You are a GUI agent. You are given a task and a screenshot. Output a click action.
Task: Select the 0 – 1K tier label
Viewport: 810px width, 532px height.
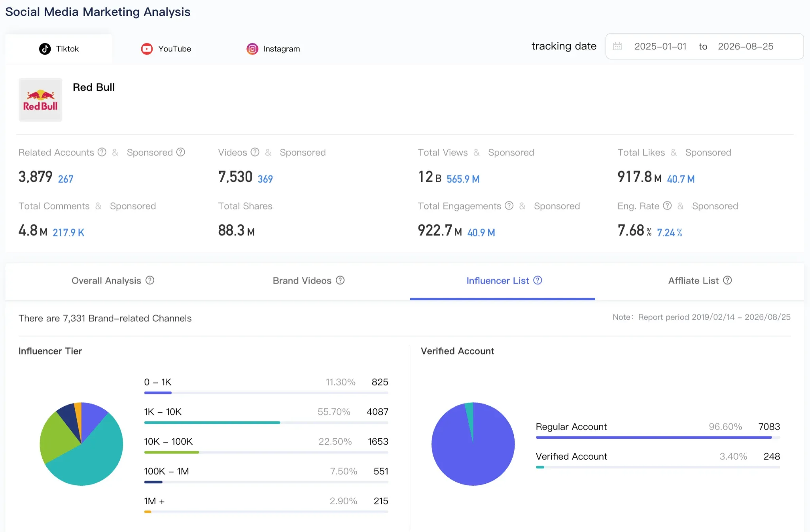pyautogui.click(x=157, y=382)
